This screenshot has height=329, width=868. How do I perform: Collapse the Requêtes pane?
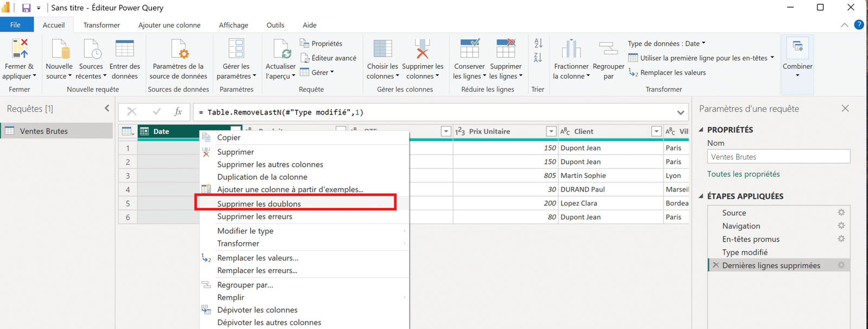pos(107,109)
